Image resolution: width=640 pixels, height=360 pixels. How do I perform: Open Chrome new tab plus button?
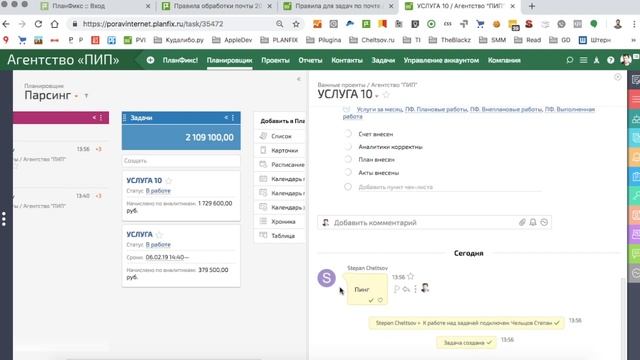coord(532,6)
